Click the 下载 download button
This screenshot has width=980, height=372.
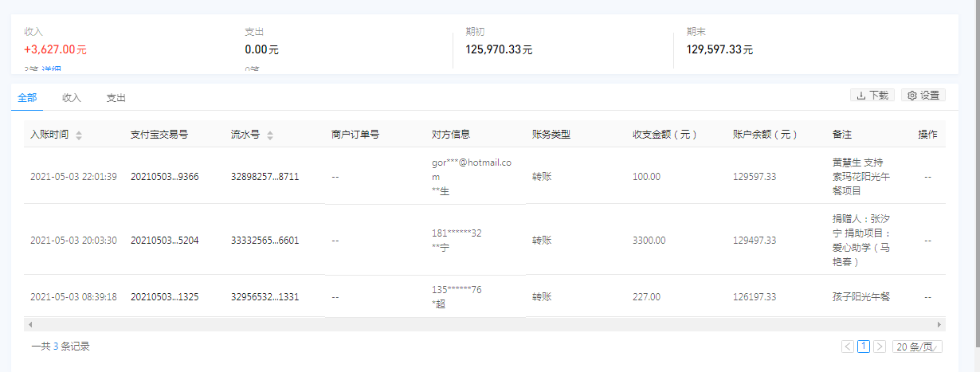872,96
